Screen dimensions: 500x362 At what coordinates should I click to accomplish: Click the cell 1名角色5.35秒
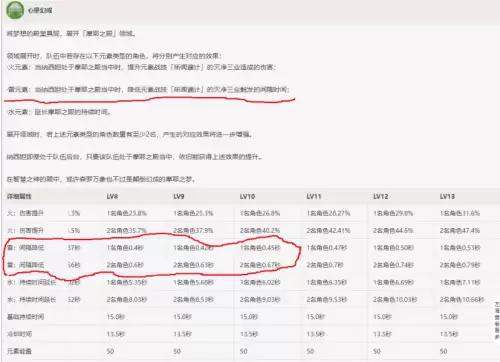tap(127, 283)
